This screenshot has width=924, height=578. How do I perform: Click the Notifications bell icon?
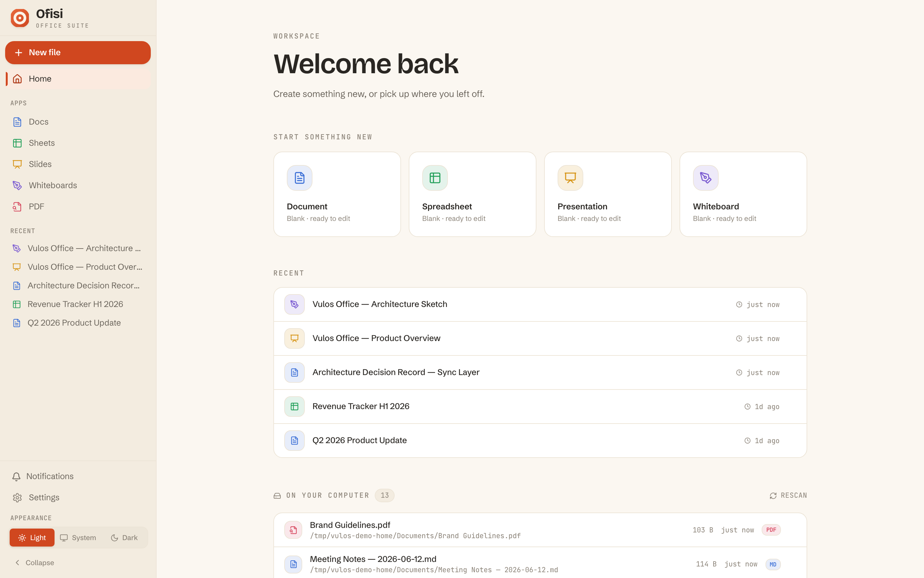(x=16, y=476)
